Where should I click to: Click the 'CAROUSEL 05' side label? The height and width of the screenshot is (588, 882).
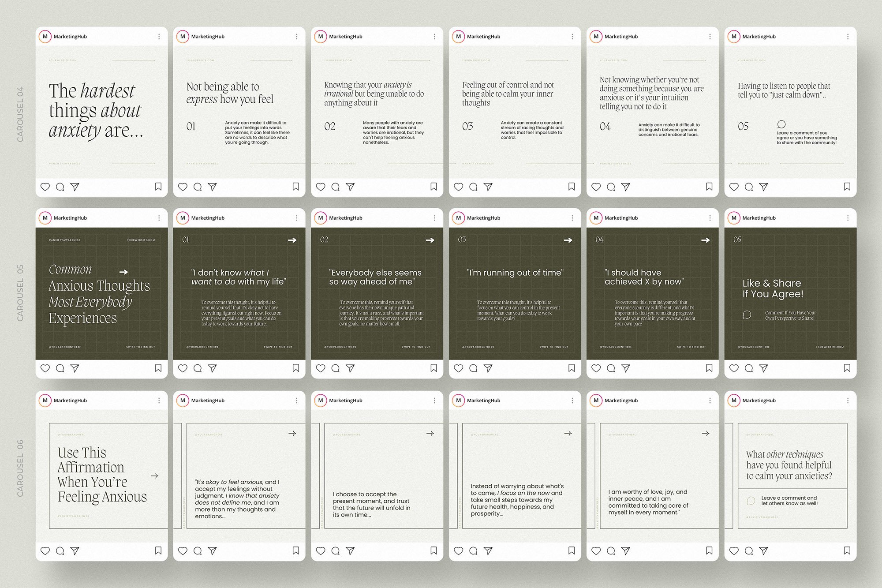20,293
